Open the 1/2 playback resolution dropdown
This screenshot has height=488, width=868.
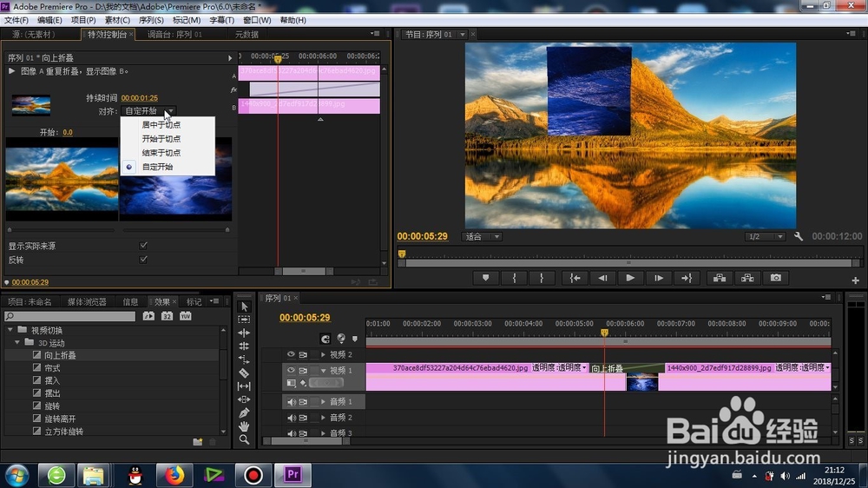tap(765, 236)
